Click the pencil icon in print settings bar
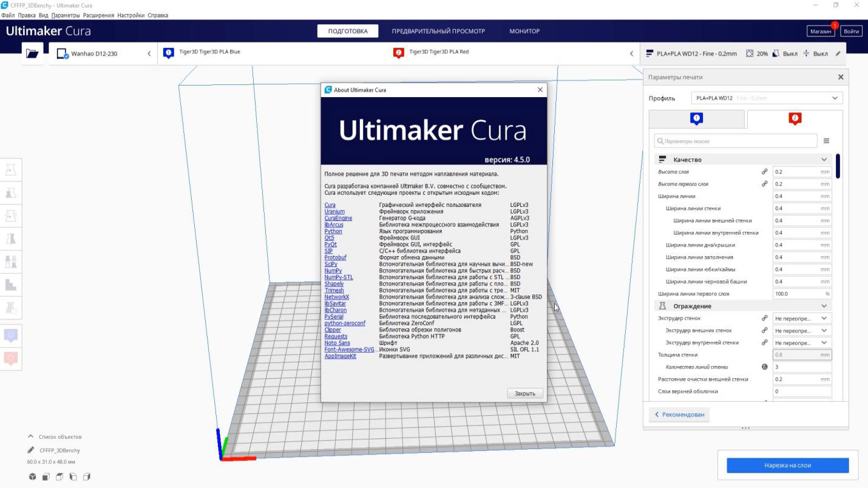The image size is (868, 488). click(838, 53)
